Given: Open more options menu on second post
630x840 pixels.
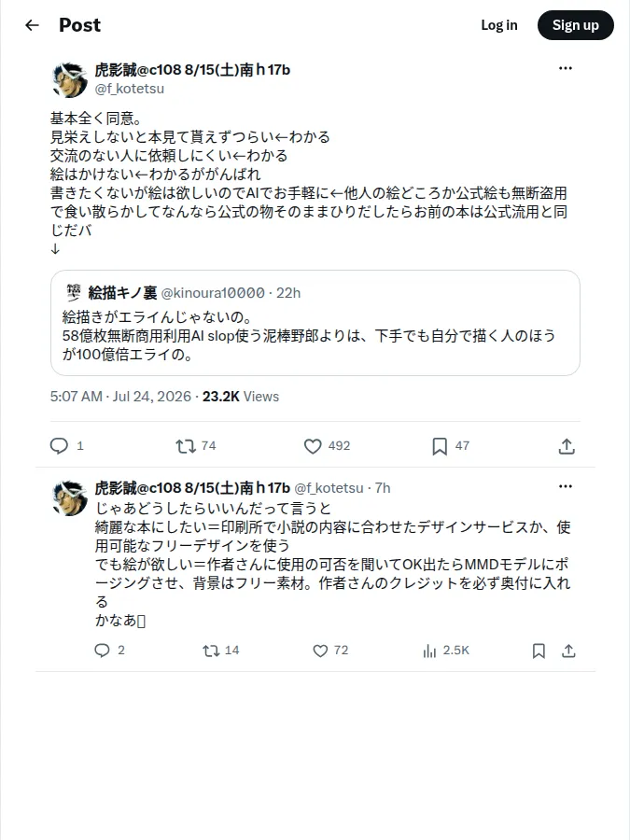Looking at the screenshot, I should coord(566,486).
